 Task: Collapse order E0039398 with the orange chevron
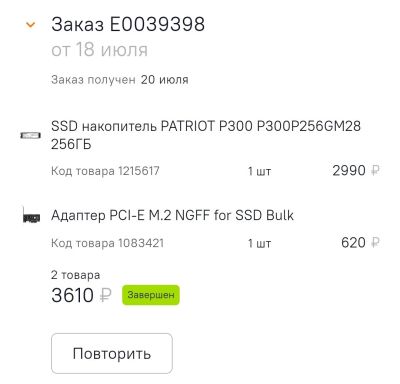pyautogui.click(x=31, y=25)
